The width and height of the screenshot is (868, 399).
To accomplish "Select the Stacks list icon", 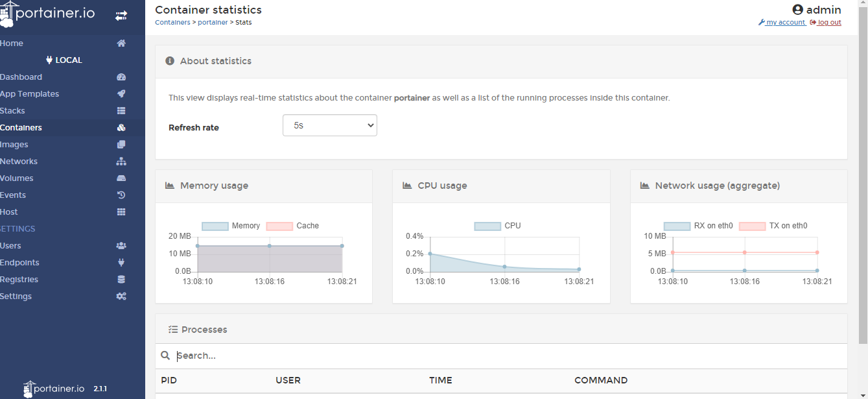I will [x=121, y=110].
